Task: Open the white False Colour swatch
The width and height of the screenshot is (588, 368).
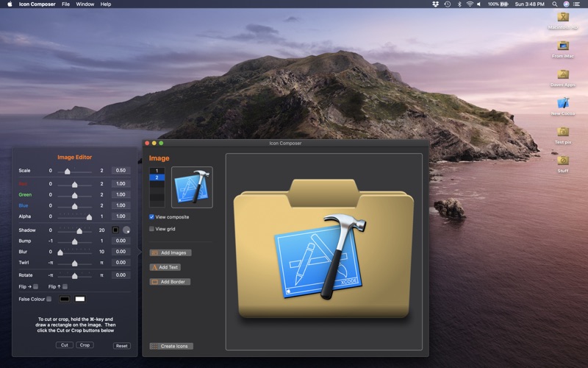Action: pos(80,299)
